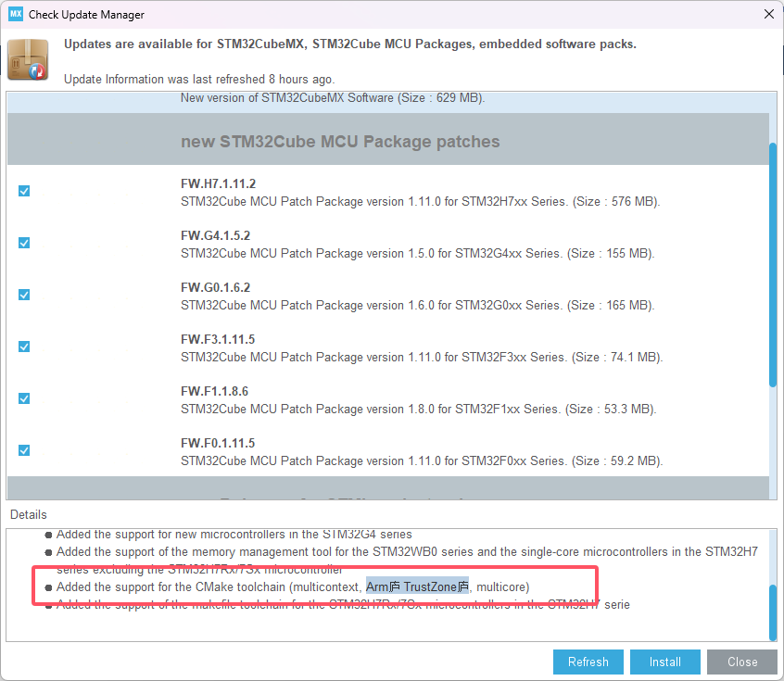This screenshot has height=681, width=784.
Task: Click the update package box icon
Action: click(x=29, y=60)
